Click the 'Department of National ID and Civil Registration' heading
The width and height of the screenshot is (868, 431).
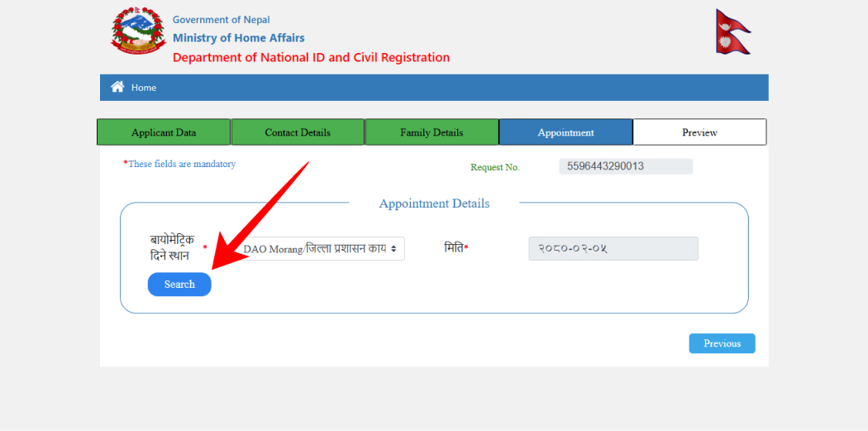pos(311,57)
